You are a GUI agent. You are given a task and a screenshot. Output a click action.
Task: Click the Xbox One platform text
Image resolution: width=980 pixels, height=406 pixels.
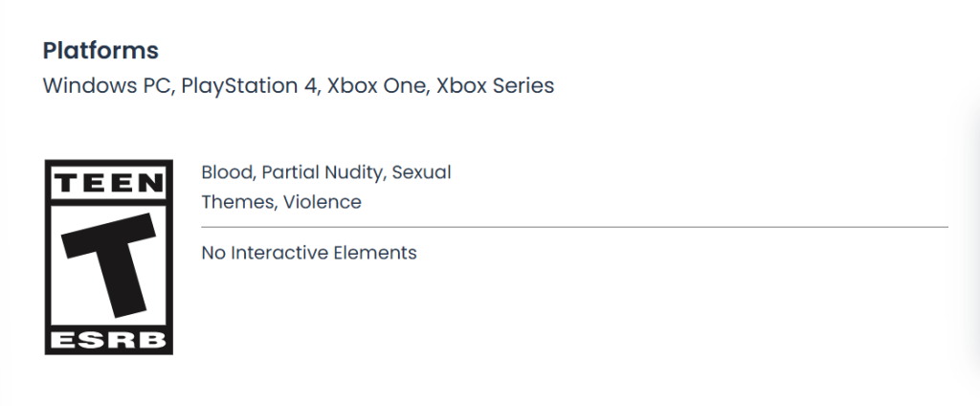pyautogui.click(x=376, y=85)
